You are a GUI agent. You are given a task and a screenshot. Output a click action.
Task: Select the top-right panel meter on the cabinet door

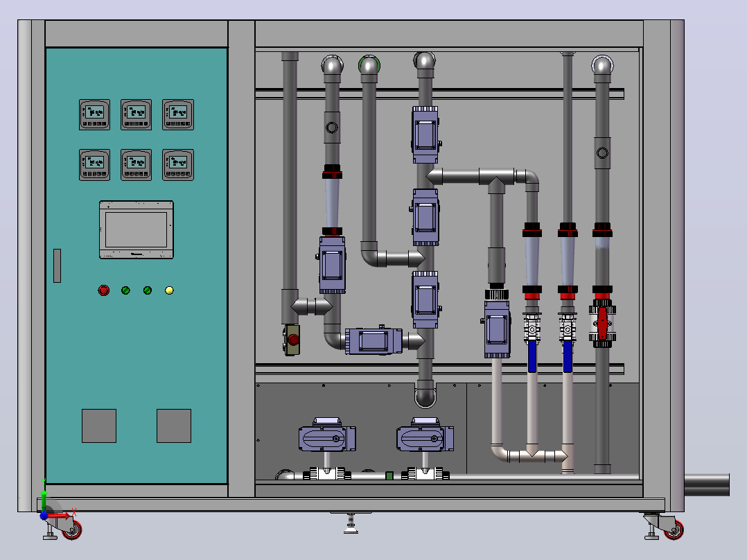click(x=177, y=114)
